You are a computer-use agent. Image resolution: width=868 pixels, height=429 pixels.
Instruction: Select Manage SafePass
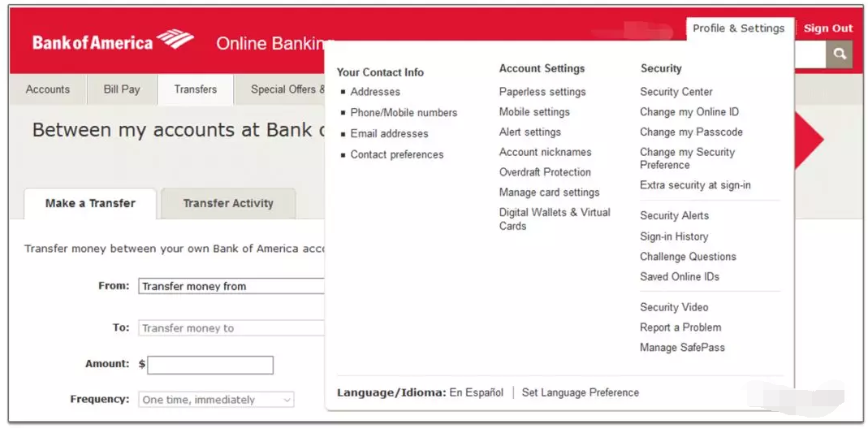pyautogui.click(x=682, y=348)
